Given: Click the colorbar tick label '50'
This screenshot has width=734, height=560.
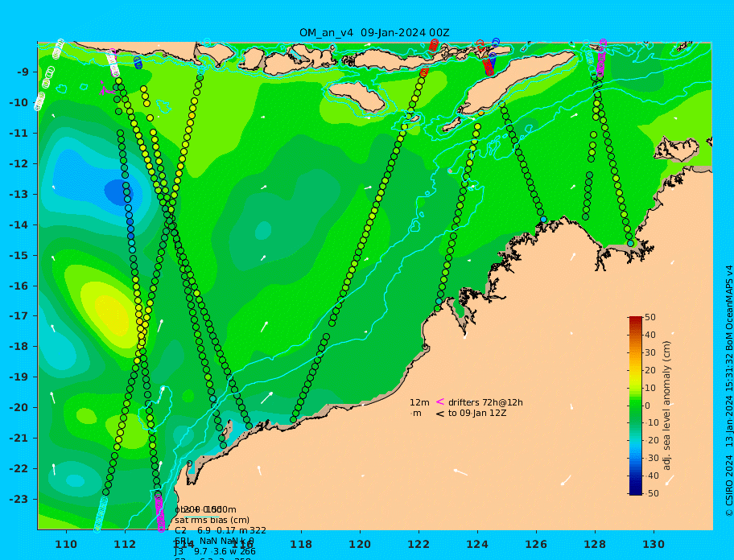Looking at the screenshot, I should tap(650, 318).
